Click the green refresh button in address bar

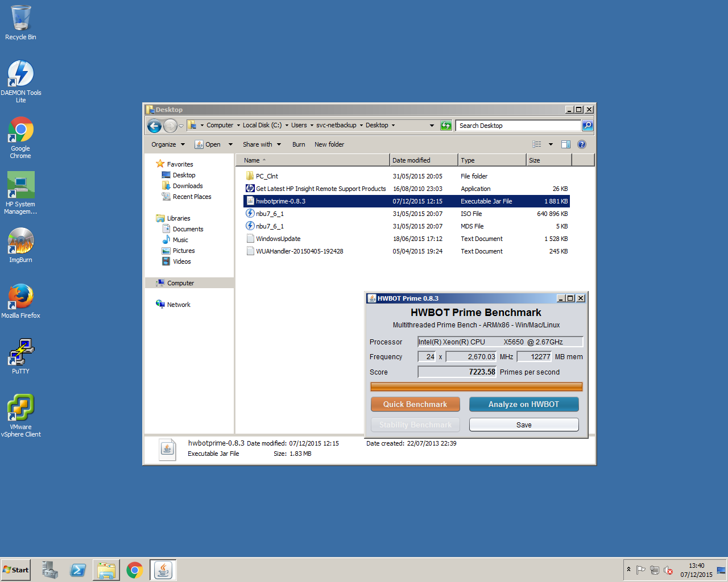(446, 126)
